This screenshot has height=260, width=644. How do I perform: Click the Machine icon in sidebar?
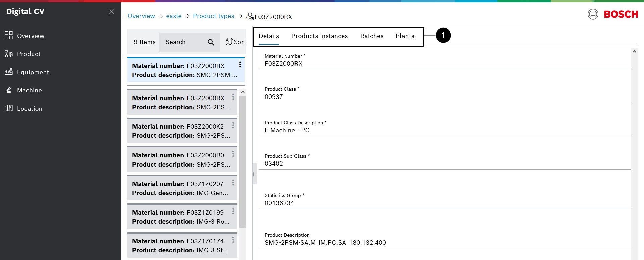click(9, 90)
